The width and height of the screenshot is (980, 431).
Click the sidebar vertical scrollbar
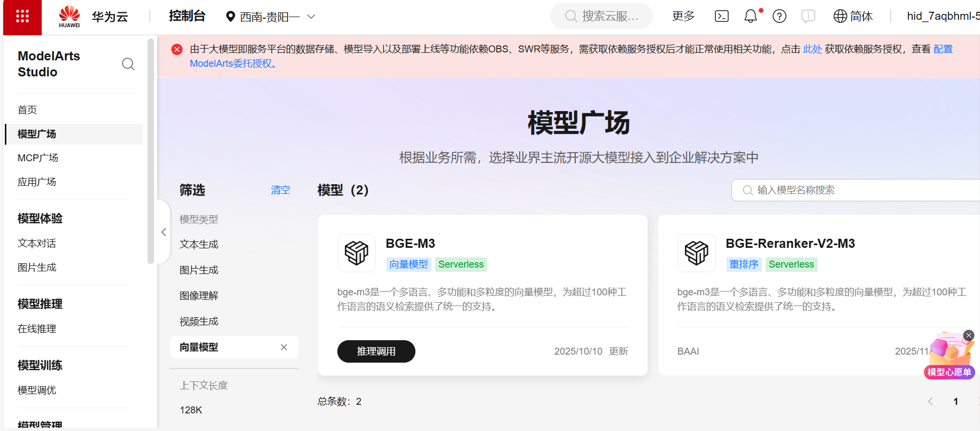pos(150,151)
